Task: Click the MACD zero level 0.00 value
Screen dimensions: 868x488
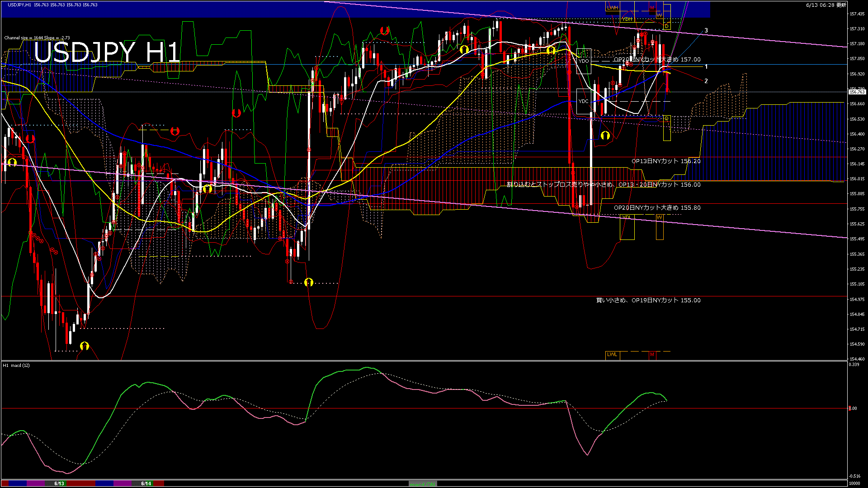Action: [x=853, y=408]
